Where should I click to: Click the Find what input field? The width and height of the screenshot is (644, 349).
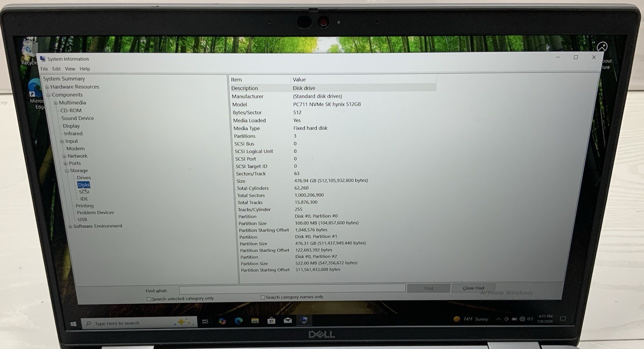(x=292, y=288)
